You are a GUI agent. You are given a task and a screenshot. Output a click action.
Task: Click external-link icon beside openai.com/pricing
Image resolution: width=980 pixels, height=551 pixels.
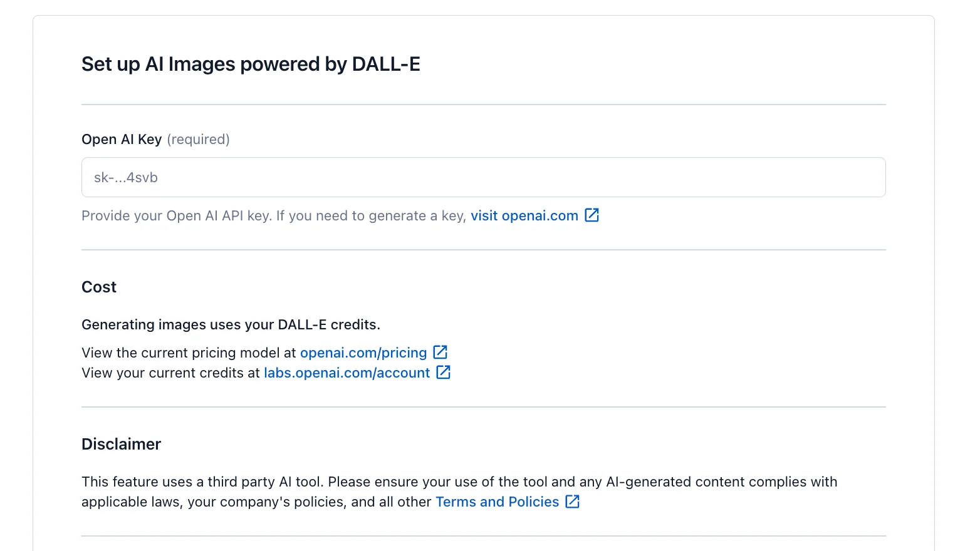click(x=440, y=352)
